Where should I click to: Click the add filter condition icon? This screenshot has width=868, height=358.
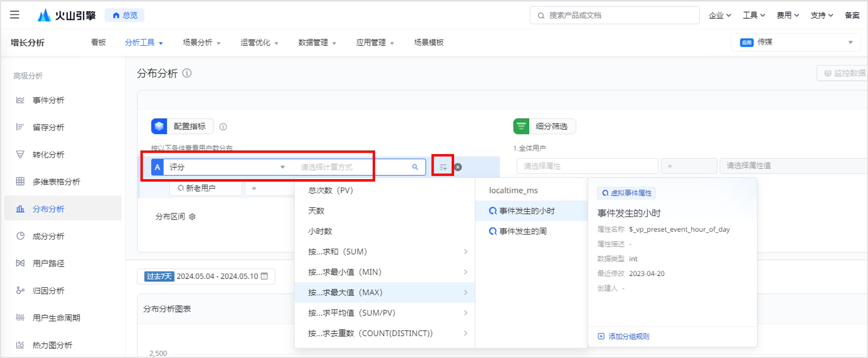pos(443,167)
